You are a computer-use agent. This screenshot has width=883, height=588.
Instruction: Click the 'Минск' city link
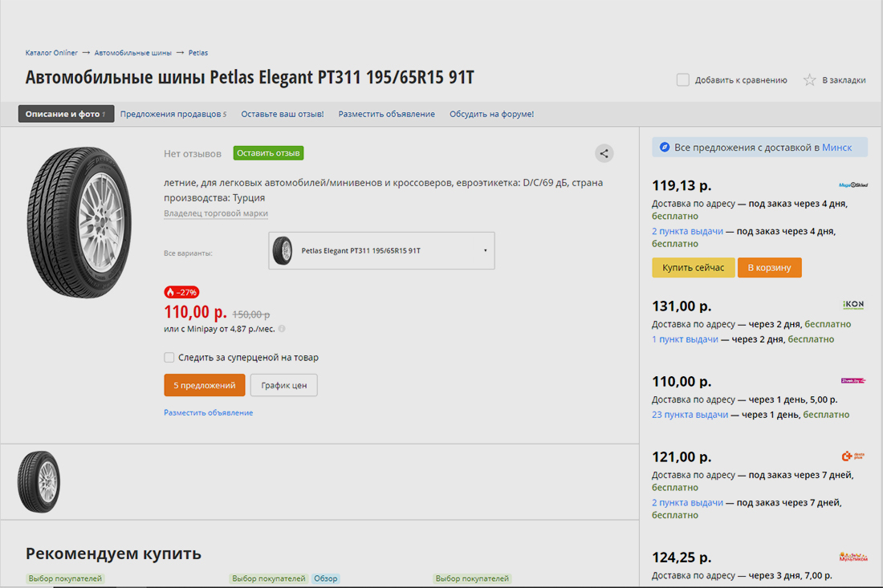tap(836, 148)
